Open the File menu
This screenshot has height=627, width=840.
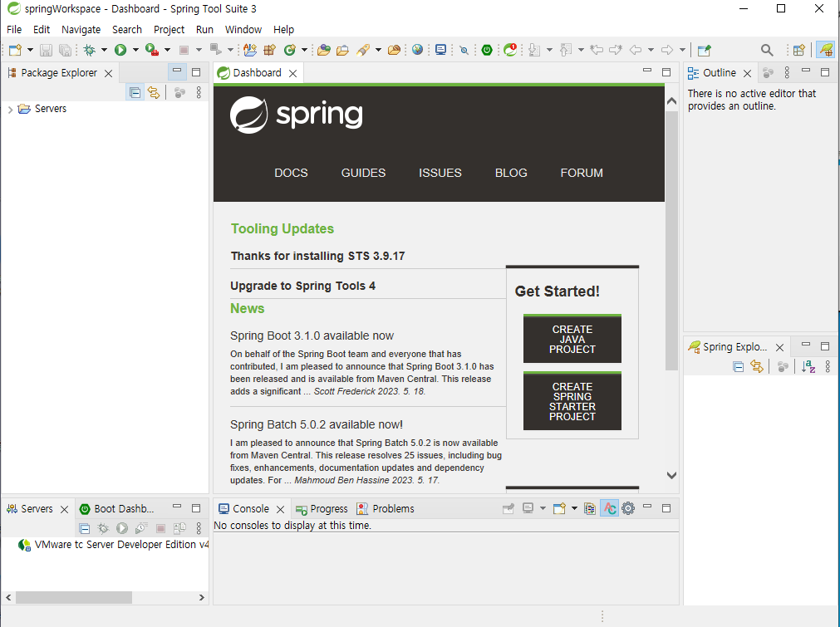[14, 29]
